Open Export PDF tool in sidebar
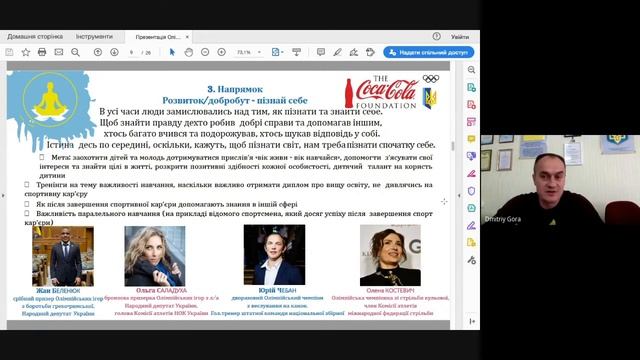 tap(471, 87)
